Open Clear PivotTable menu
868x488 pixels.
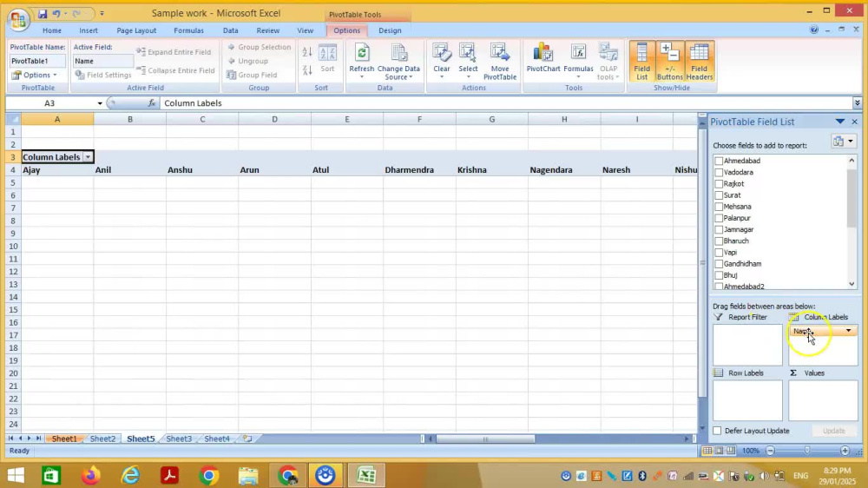[x=441, y=61]
